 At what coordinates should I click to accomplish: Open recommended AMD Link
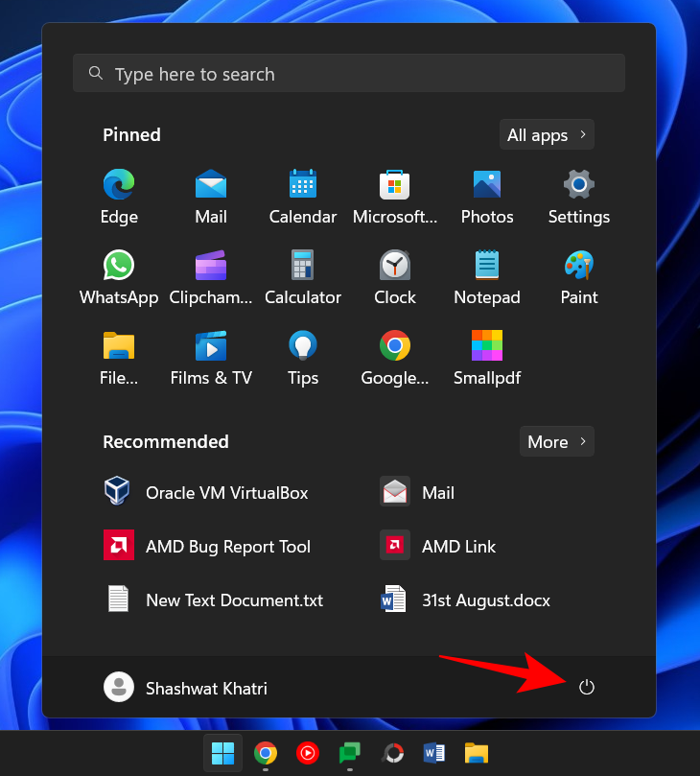438,546
